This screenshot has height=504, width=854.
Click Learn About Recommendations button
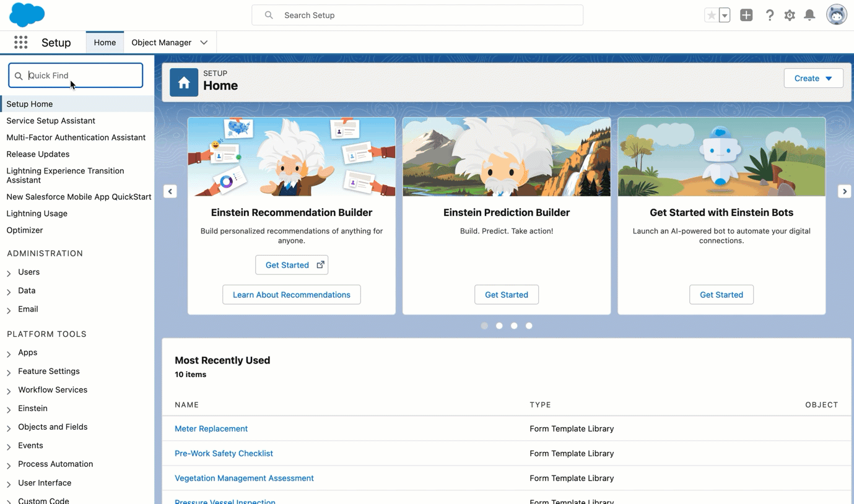click(x=292, y=295)
